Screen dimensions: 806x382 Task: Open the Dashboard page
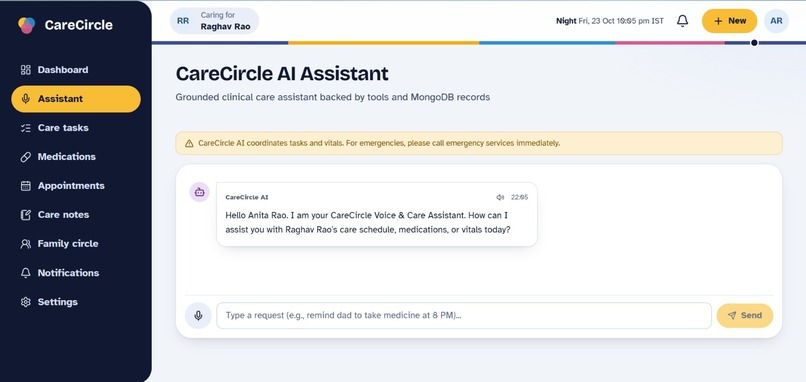pyautogui.click(x=76, y=70)
